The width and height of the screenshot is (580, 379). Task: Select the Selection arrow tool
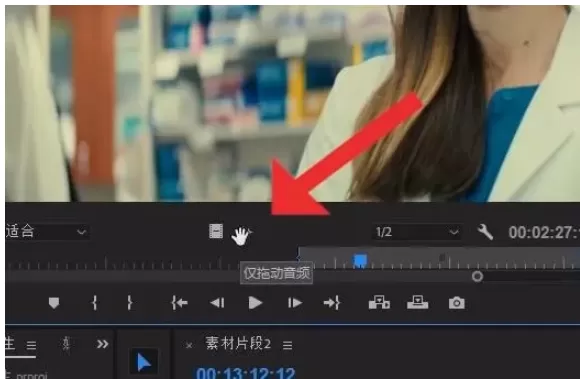pyautogui.click(x=144, y=362)
